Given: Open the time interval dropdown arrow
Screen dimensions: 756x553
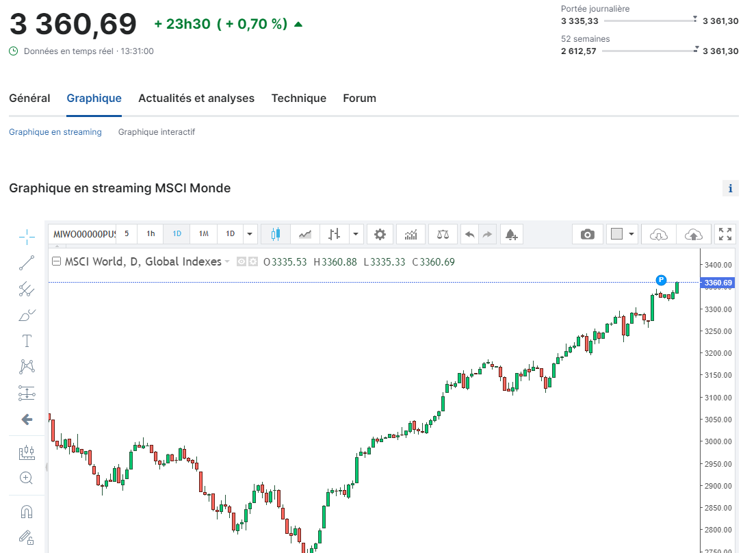Looking at the screenshot, I should coord(250,234).
